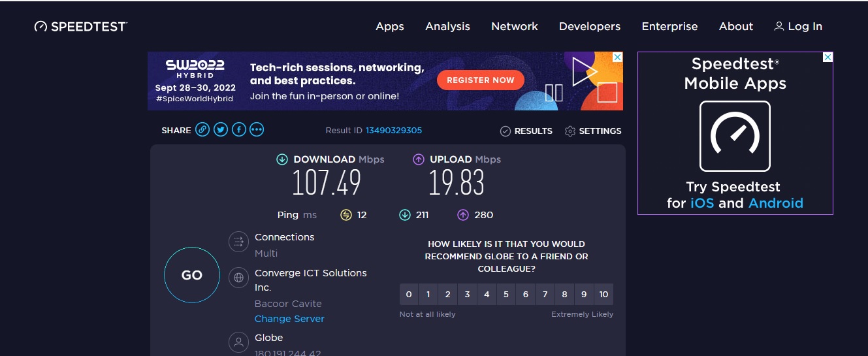Screen dimensions: 868x356
Task: Click the Speedtest logo
Action: click(x=81, y=26)
